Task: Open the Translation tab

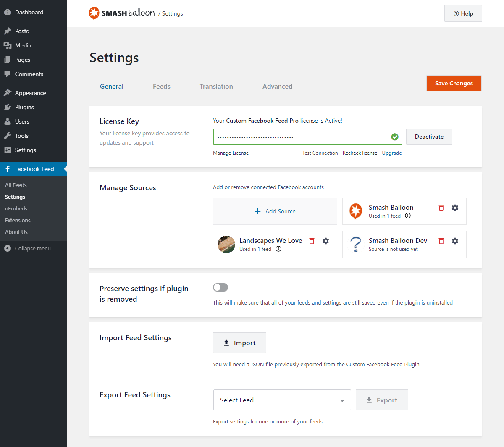Action: pos(216,87)
